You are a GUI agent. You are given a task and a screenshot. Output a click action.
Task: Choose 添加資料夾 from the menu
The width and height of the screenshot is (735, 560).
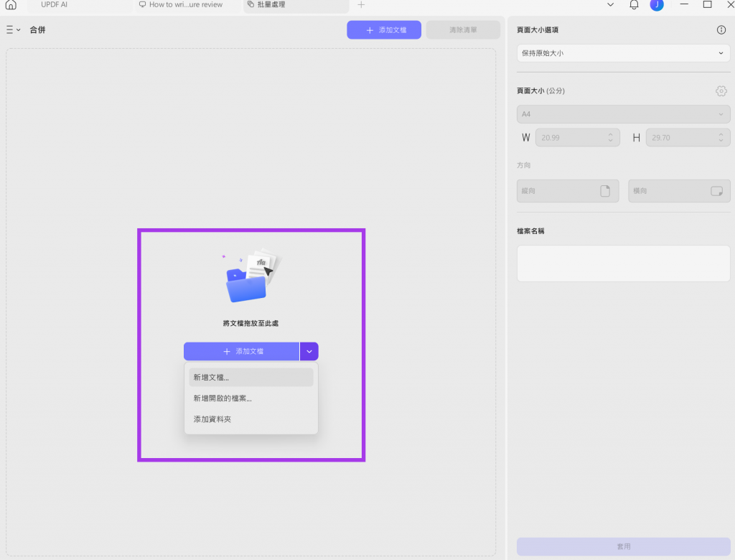(251, 419)
